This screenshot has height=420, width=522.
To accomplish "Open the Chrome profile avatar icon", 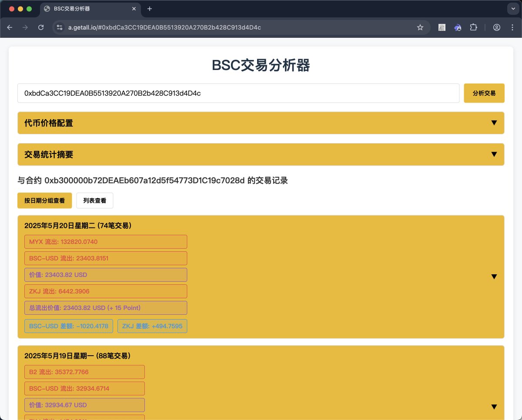I will (497, 27).
